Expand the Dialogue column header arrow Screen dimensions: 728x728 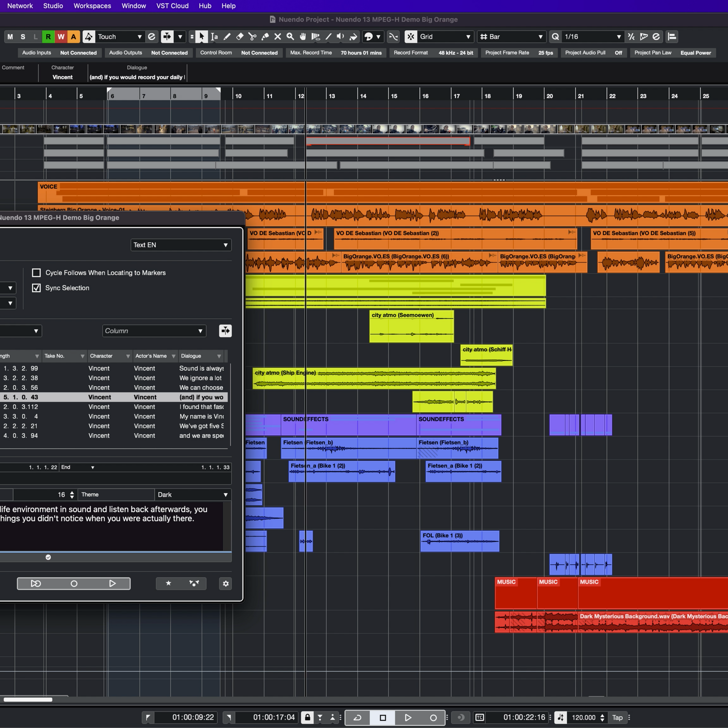219,356
